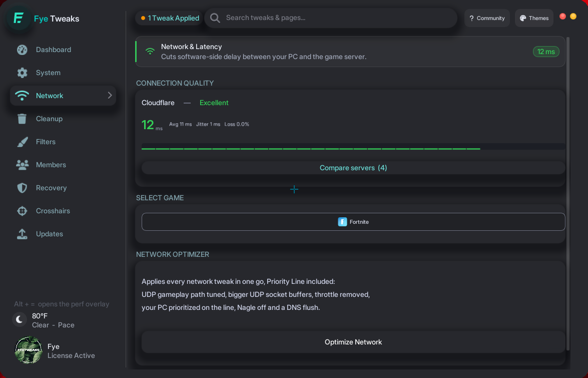Click the search magnifier icon

pos(215,18)
